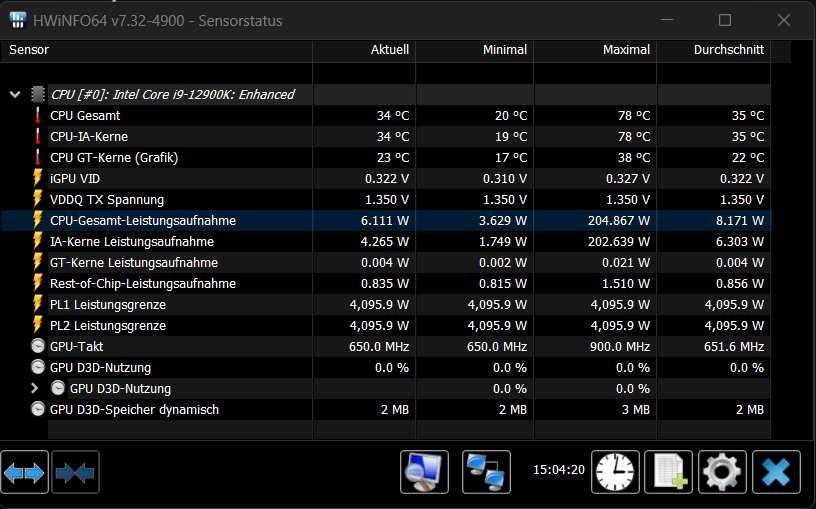
Task: Close the HWiNFO64 window via title bar
Action: (x=784, y=20)
